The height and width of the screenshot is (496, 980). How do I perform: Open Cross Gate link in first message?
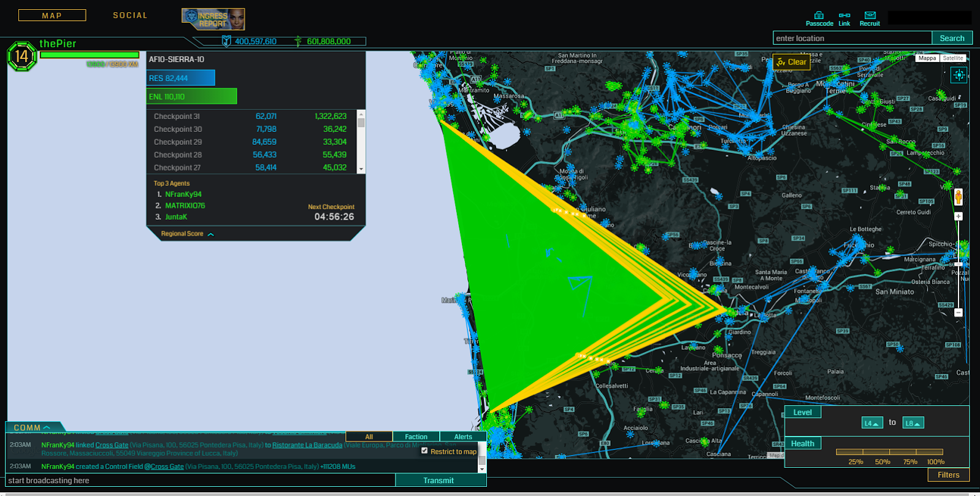click(x=112, y=445)
